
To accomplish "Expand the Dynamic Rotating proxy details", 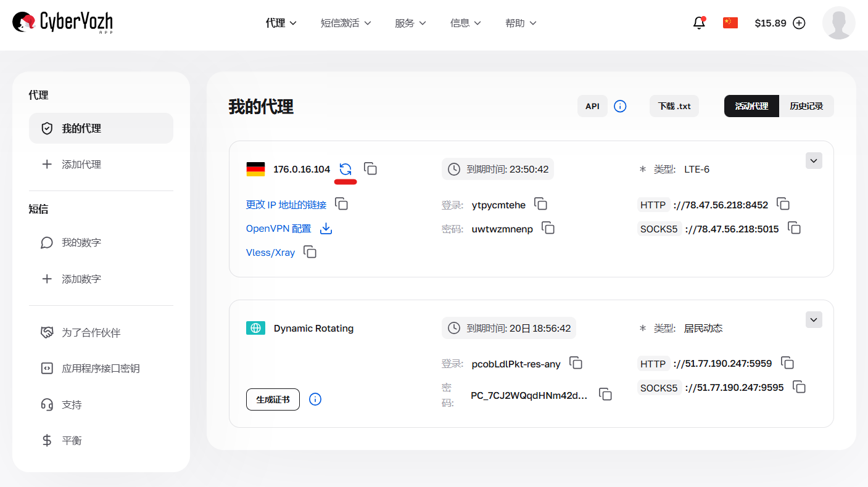I will tap(814, 319).
